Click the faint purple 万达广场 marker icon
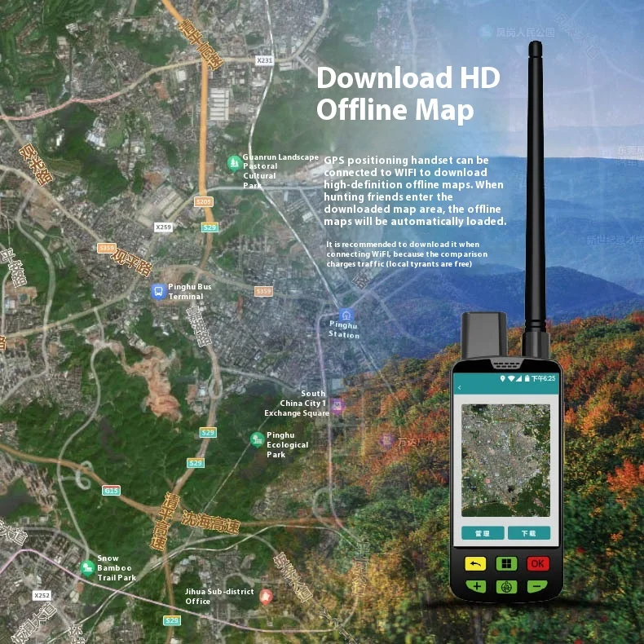The image size is (644, 644). click(386, 442)
